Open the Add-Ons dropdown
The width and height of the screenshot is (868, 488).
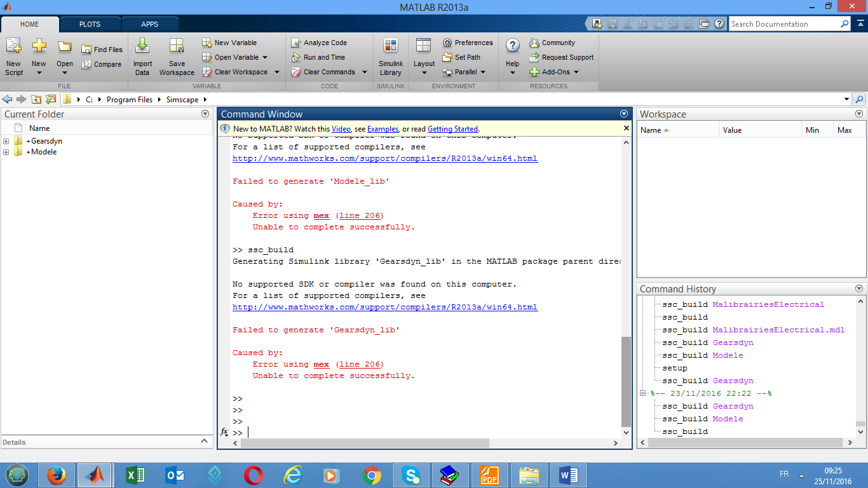pos(554,72)
